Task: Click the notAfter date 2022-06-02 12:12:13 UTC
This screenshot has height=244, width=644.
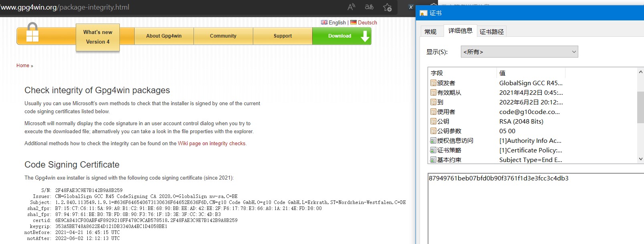Action: click(87, 238)
